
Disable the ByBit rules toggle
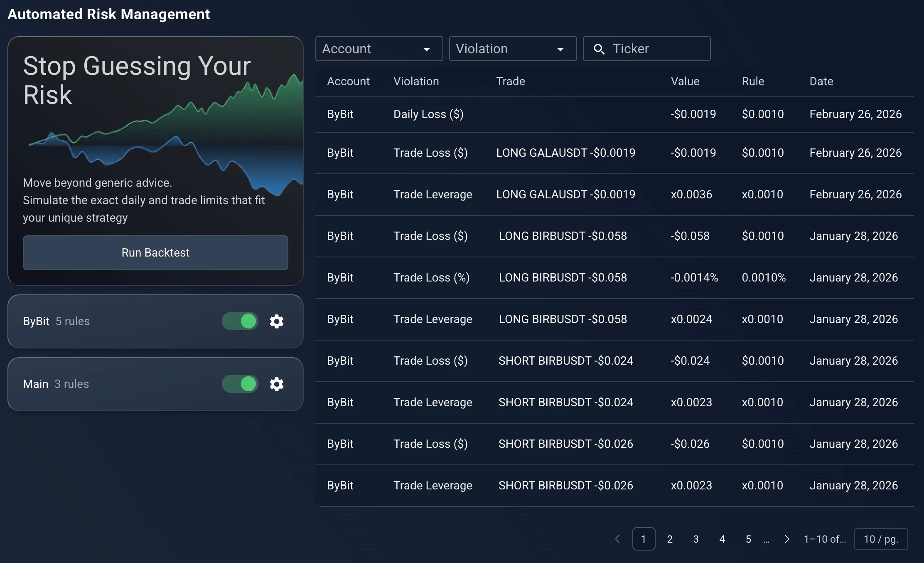point(240,321)
